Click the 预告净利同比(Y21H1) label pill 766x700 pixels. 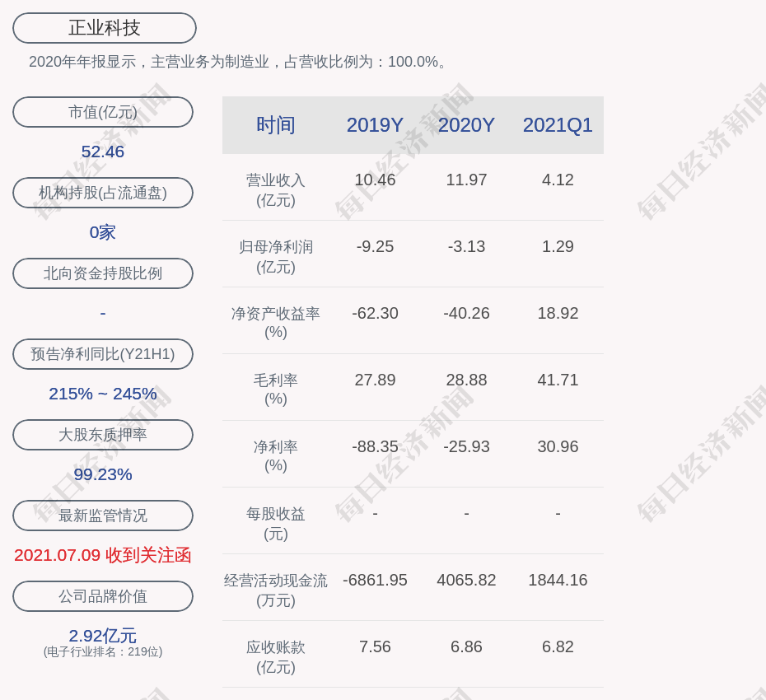pos(103,353)
